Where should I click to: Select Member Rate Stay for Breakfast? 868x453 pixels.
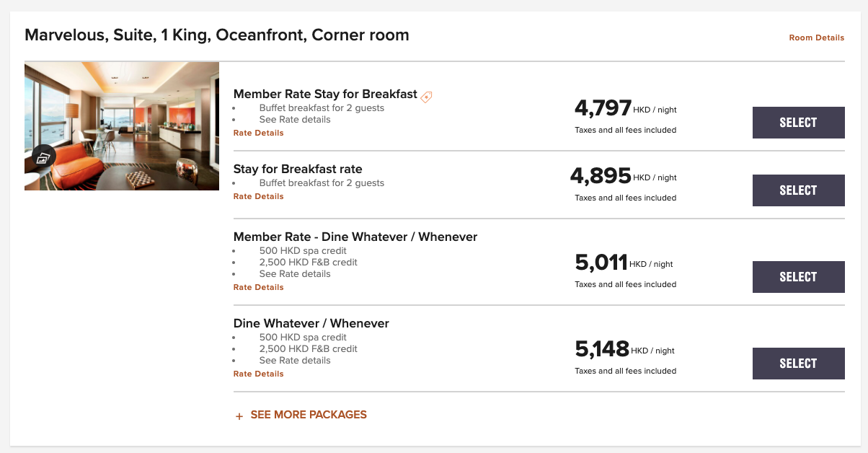click(798, 123)
